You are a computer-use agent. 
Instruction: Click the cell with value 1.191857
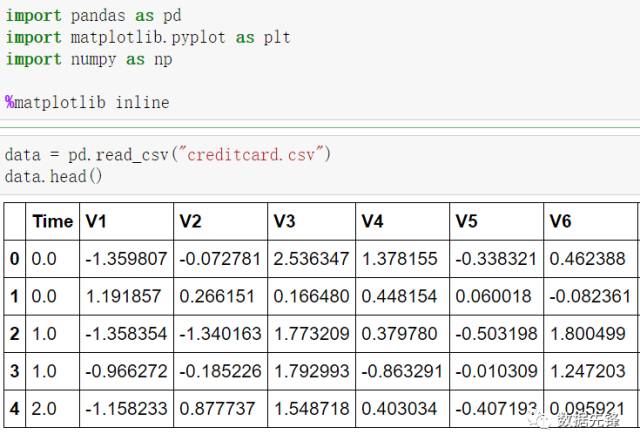tap(126, 296)
